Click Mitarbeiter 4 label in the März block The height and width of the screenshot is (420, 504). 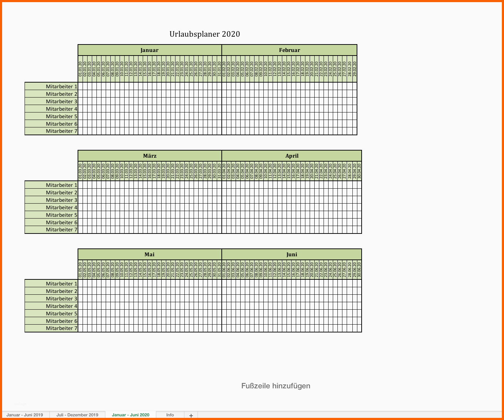click(51, 208)
